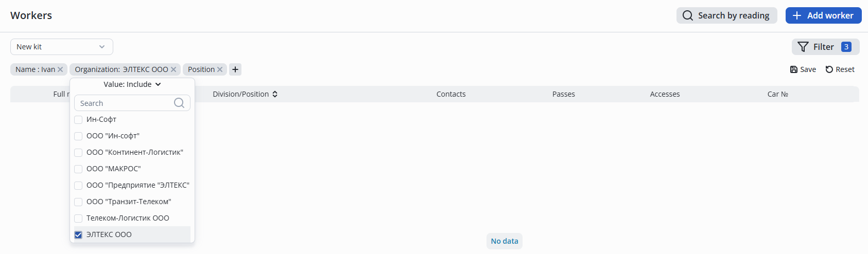Type in the organization Search field
Screen dimensions: 868x254
point(124,103)
